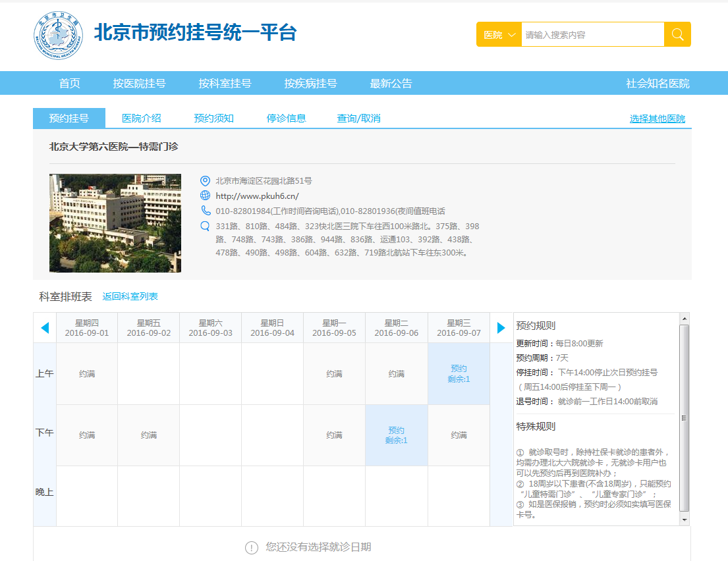Click the Beijing health bureau logo
The image size is (728, 561).
(x=59, y=36)
